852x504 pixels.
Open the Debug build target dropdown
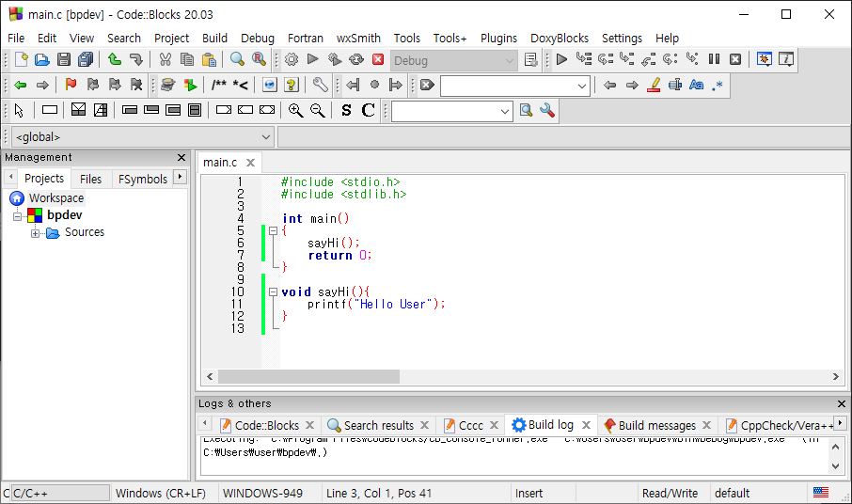[452, 61]
